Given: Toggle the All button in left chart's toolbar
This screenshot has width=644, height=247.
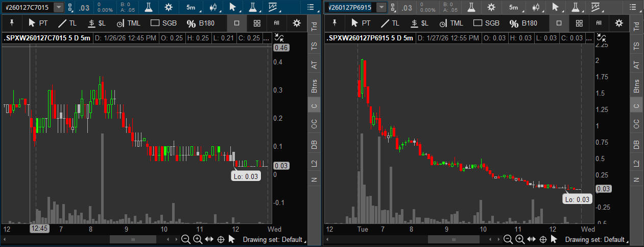Looking at the screenshot, I should click(276, 23).
